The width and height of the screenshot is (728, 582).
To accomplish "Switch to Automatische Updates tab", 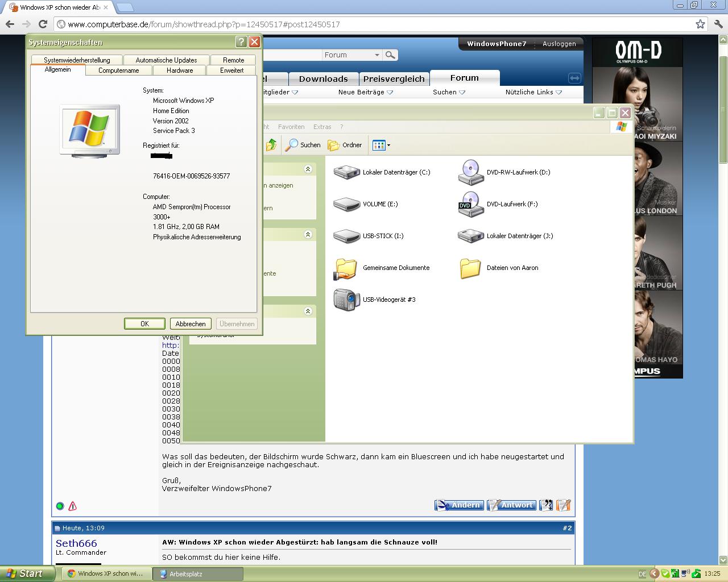I will pos(166,60).
